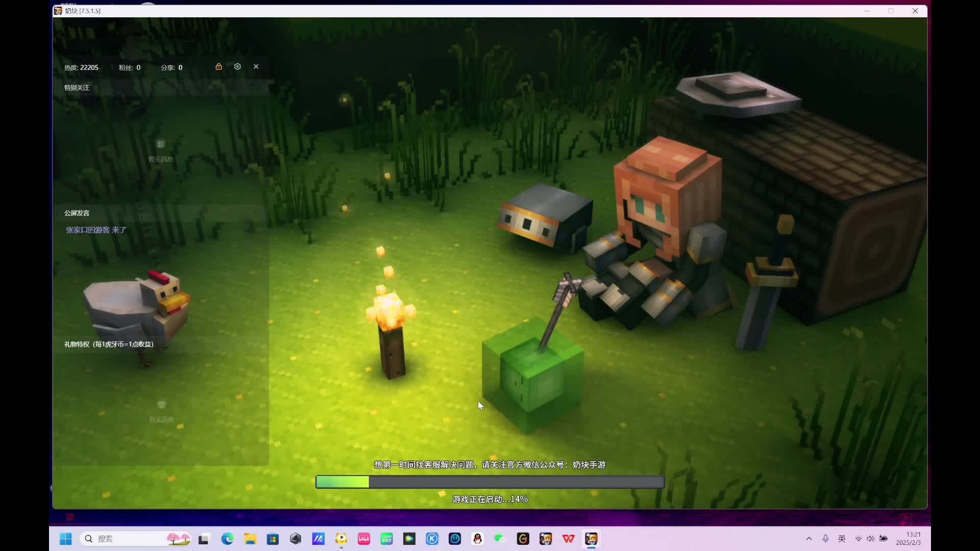Open Microsoft Edge from the taskbar
The width and height of the screenshot is (980, 551).
[227, 539]
